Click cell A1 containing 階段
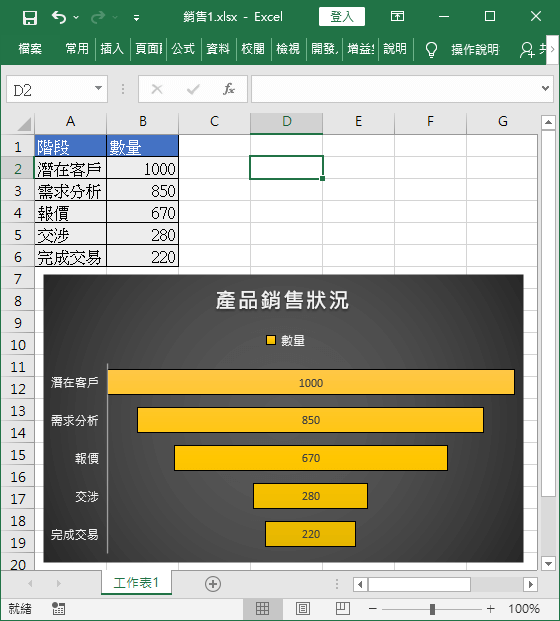 70,146
